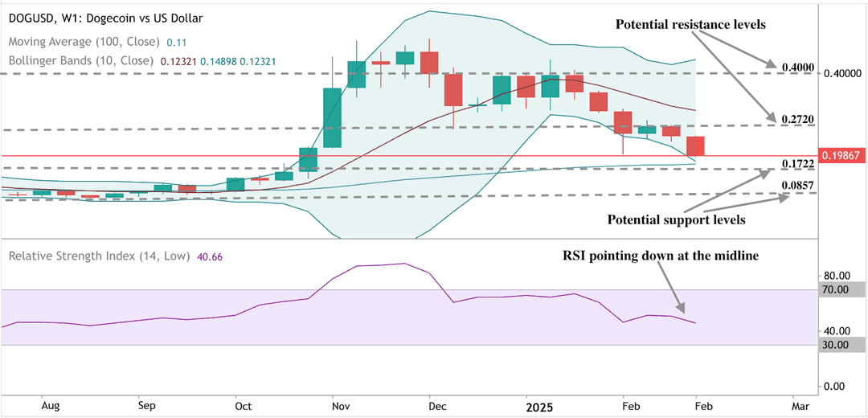
Task: Click the Potential resistance levels annotation
Action: pos(690,24)
